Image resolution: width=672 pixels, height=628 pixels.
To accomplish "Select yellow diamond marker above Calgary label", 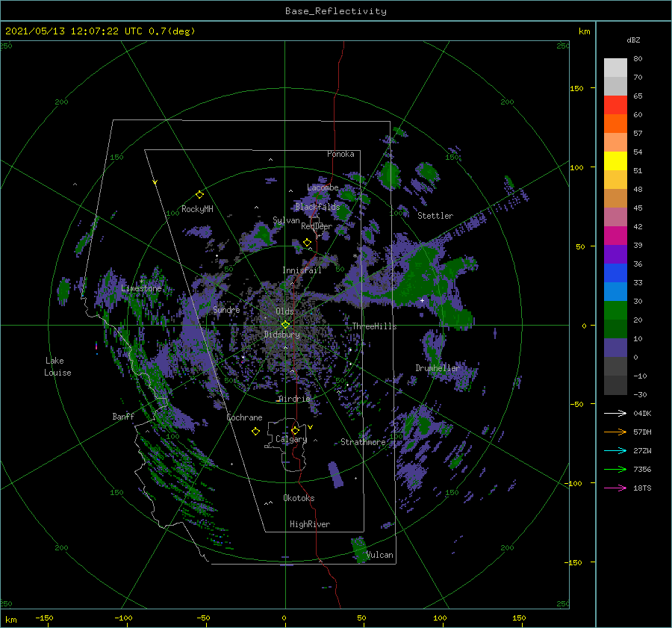I will pyautogui.click(x=295, y=430).
